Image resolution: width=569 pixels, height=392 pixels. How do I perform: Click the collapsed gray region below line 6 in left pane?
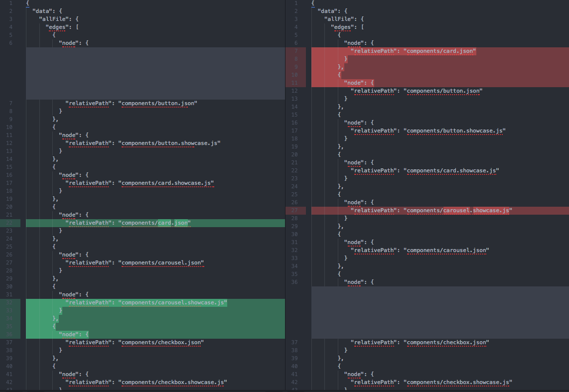pos(154,73)
